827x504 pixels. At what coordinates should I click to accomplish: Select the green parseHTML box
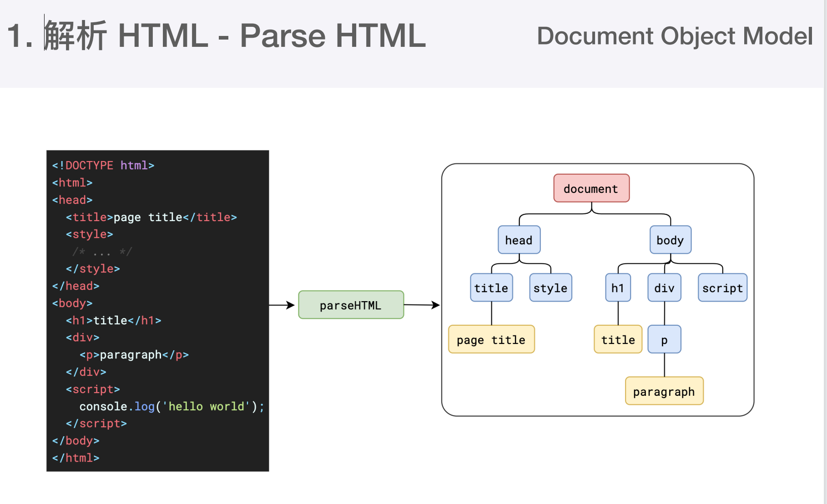(351, 305)
